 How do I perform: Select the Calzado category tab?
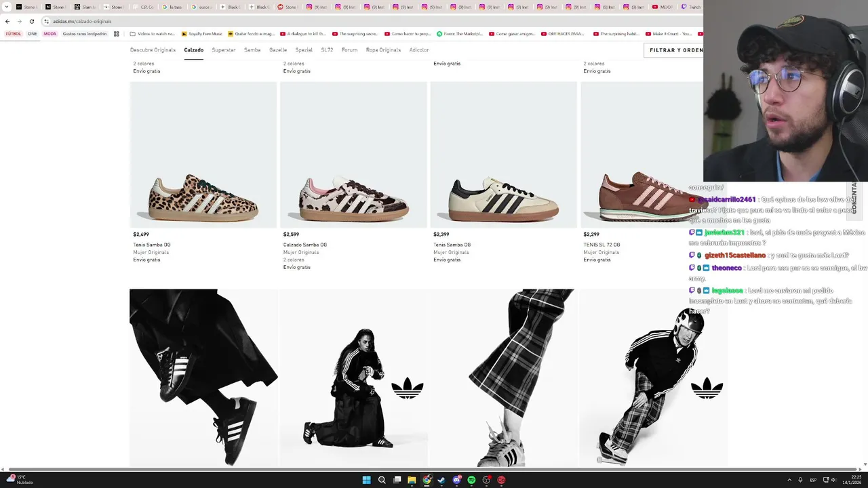[x=194, y=50]
